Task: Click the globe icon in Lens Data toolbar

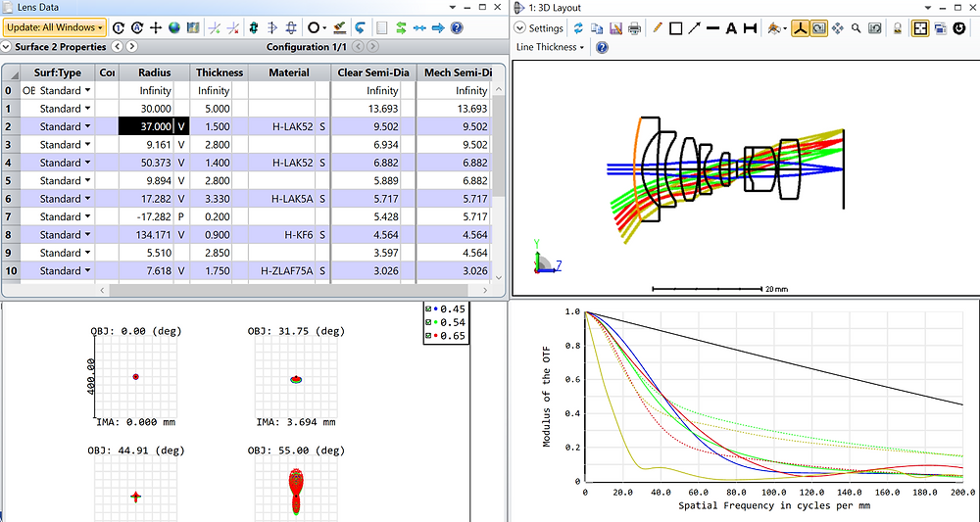Action: 174,27
